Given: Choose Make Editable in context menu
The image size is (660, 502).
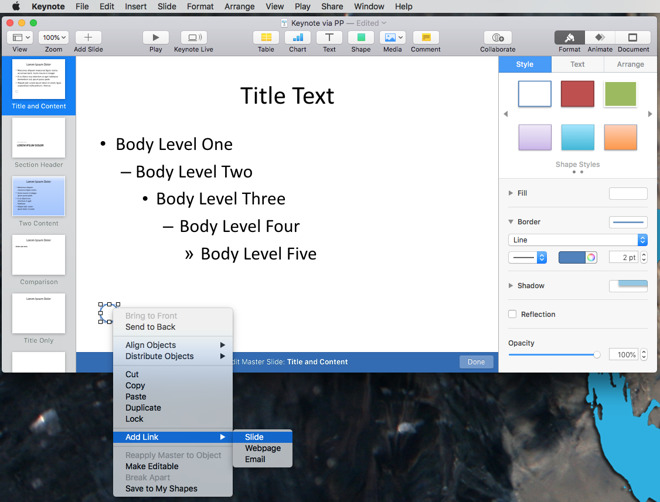Looking at the screenshot, I should point(173,466).
